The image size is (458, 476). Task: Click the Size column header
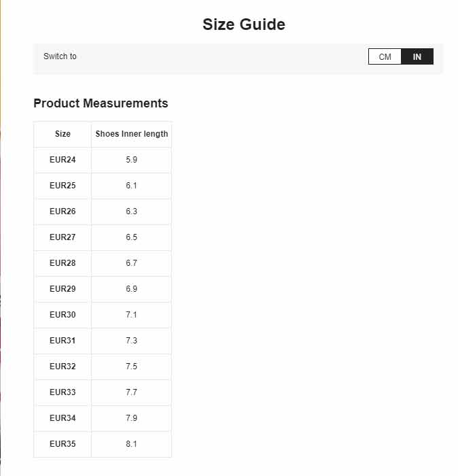tap(63, 134)
